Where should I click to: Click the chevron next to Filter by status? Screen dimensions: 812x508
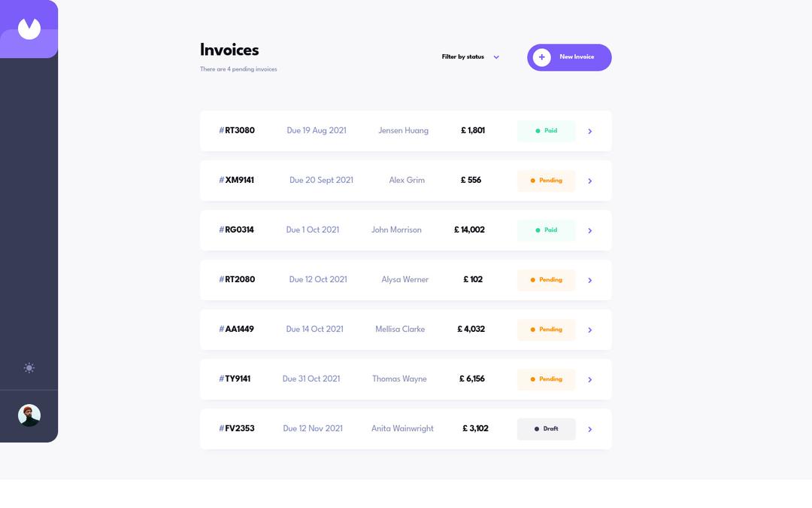496,56
